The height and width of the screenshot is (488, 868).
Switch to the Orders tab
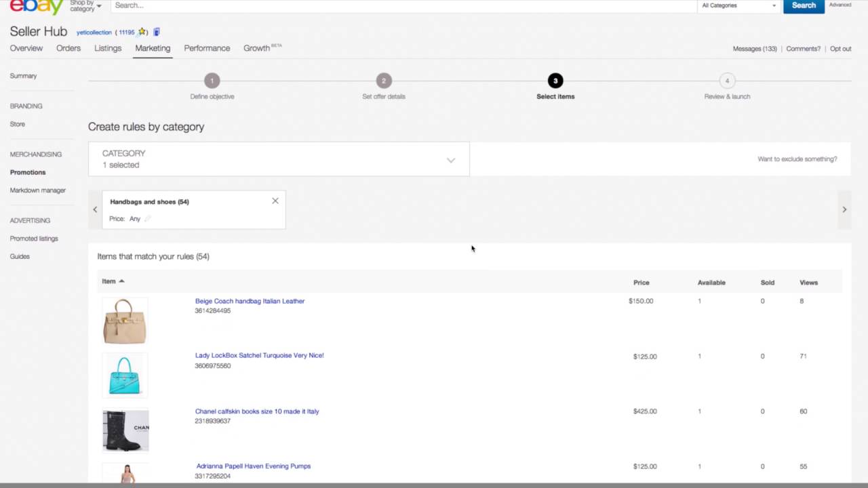[68, 48]
